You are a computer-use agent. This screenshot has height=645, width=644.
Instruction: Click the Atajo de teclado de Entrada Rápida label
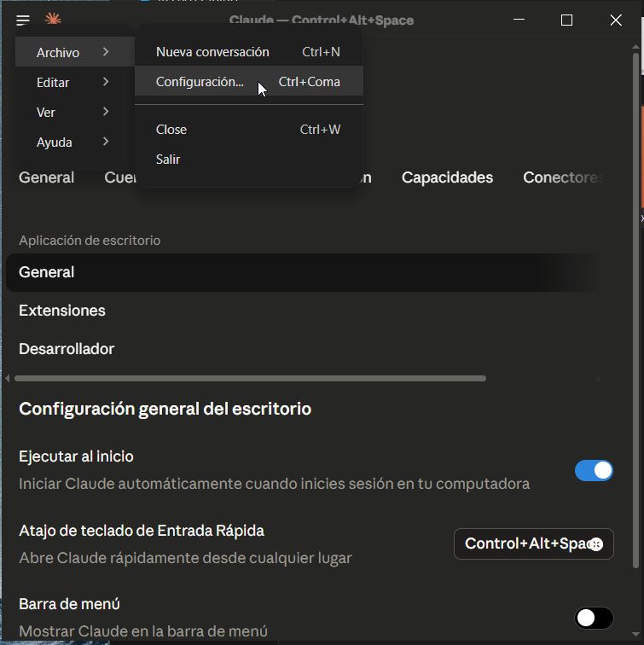142,531
